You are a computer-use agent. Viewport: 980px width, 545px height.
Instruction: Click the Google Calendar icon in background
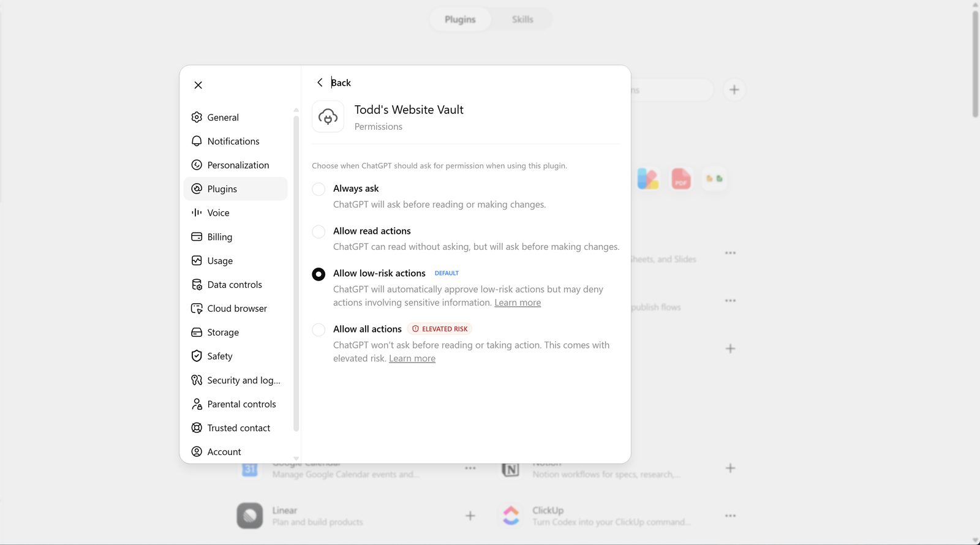pos(250,470)
